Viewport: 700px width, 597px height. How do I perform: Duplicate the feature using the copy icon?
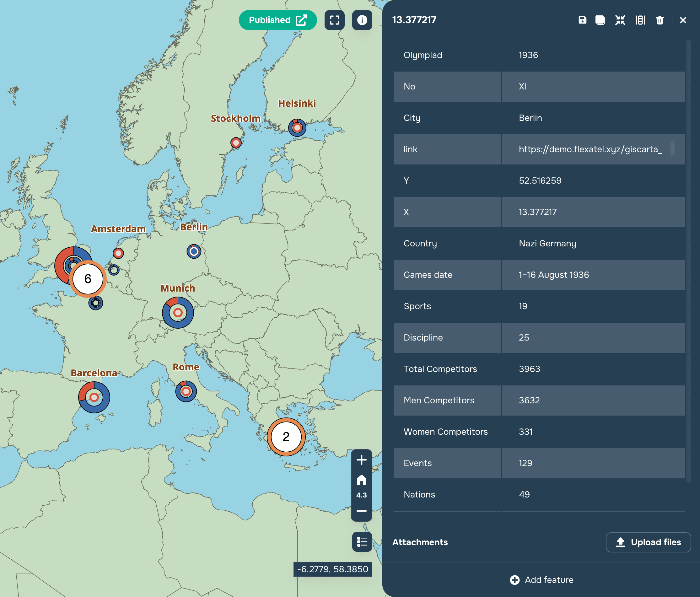coord(600,20)
